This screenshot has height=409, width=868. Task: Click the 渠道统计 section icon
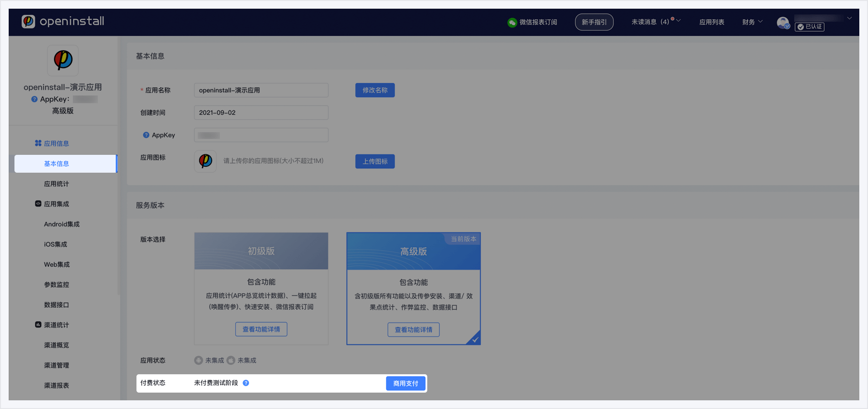38,325
